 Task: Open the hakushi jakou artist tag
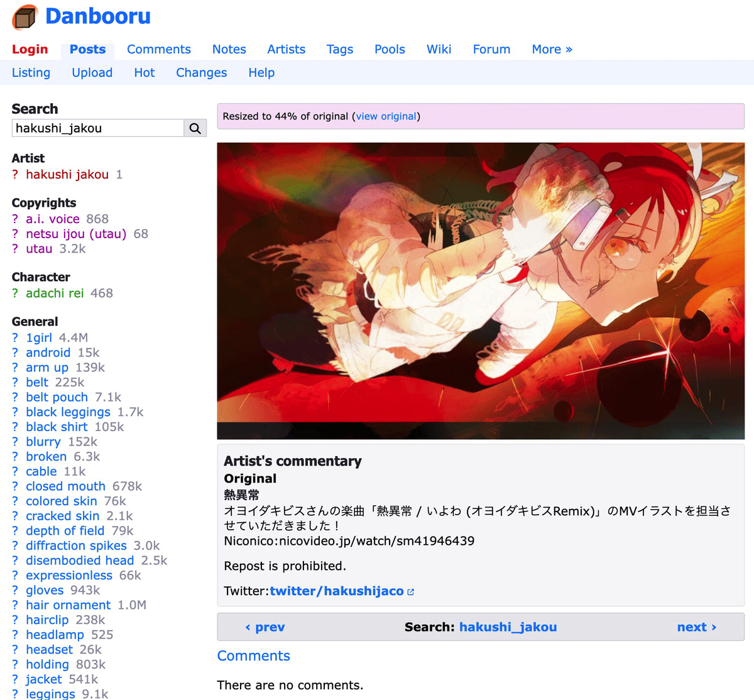click(x=67, y=175)
